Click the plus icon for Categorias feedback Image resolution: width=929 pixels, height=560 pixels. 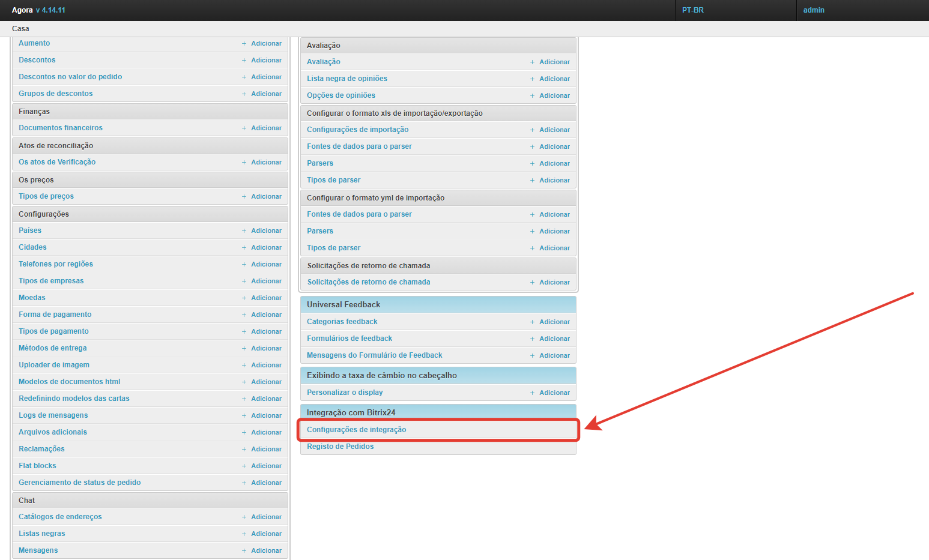tap(532, 322)
